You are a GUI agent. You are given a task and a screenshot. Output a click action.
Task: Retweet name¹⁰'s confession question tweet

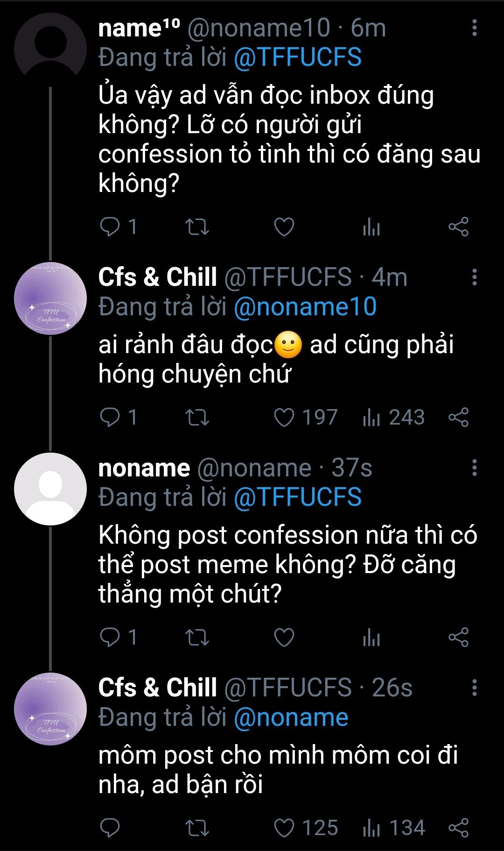pyautogui.click(x=197, y=227)
